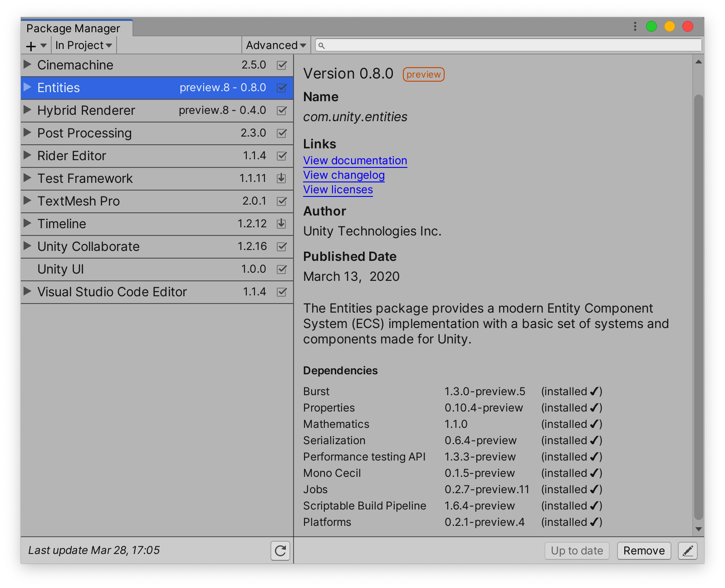Expand the Cinemachine package versions

pos(27,64)
